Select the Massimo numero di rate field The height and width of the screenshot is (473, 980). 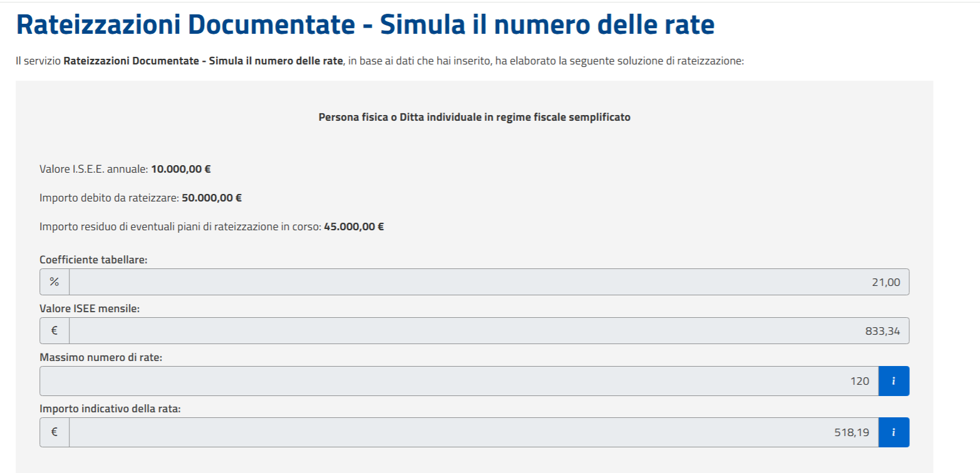458,381
